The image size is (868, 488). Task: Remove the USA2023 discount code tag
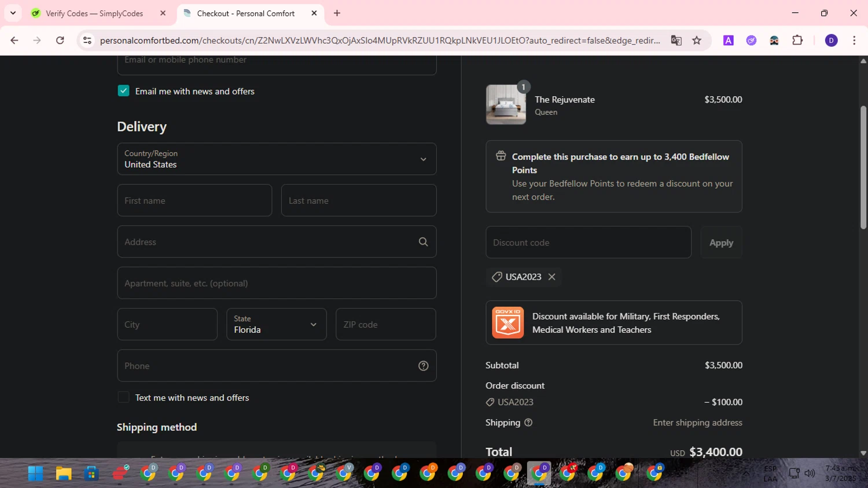pyautogui.click(x=552, y=277)
